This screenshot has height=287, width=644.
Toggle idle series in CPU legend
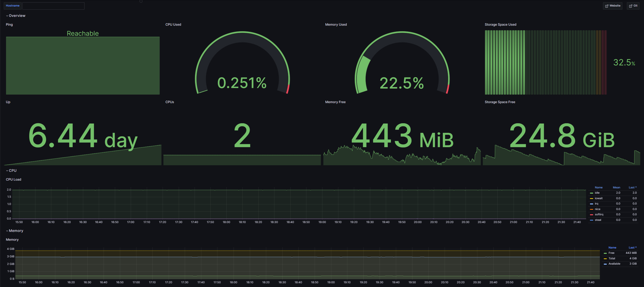pyautogui.click(x=597, y=193)
